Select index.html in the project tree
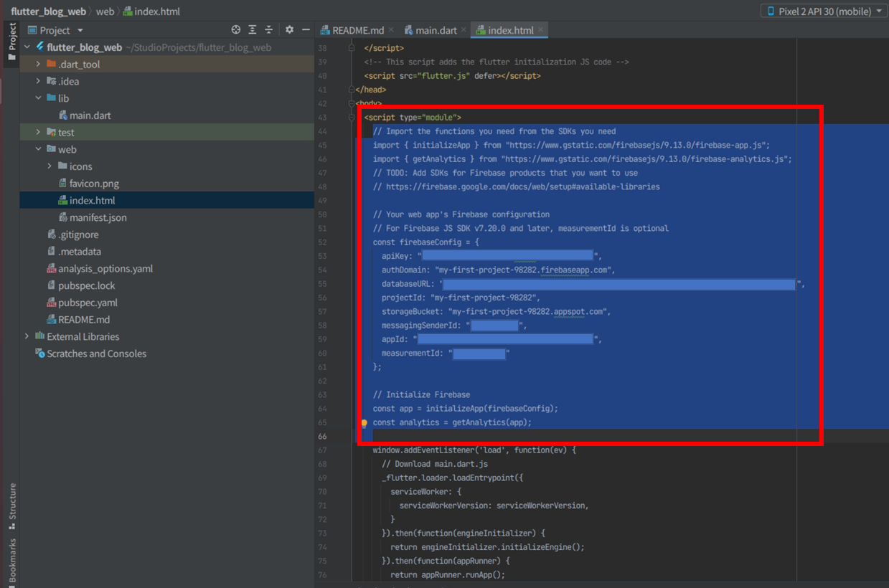The height and width of the screenshot is (588, 889). pyautogui.click(x=92, y=201)
